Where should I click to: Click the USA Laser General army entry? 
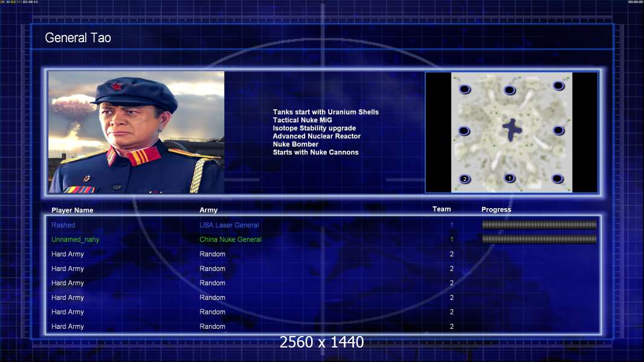[x=229, y=225]
